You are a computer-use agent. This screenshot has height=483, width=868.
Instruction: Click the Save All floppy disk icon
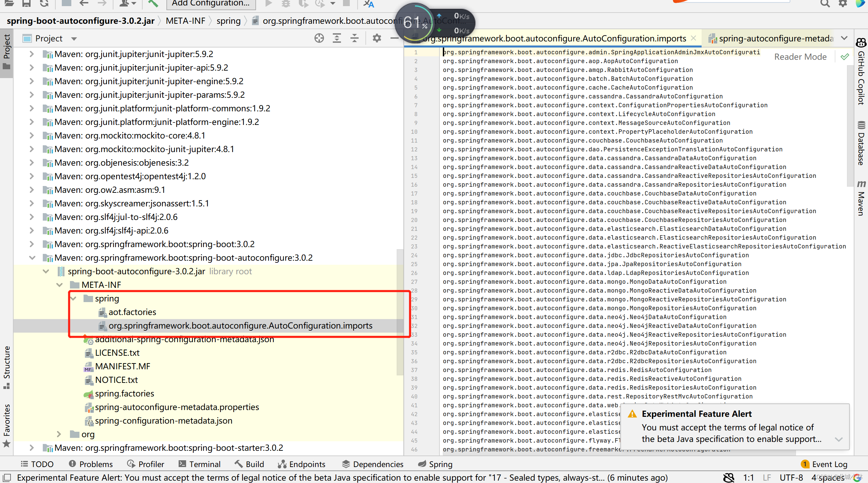click(x=26, y=3)
